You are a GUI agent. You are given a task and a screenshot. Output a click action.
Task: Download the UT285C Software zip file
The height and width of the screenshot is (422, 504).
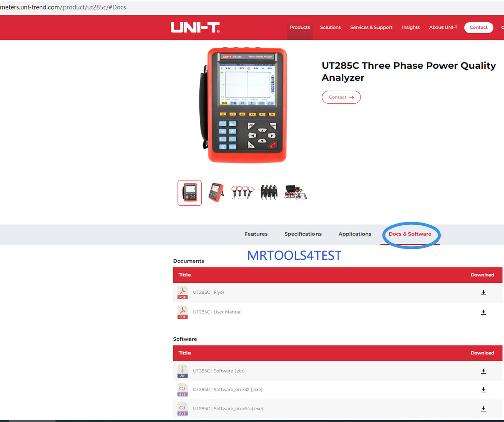point(483,371)
